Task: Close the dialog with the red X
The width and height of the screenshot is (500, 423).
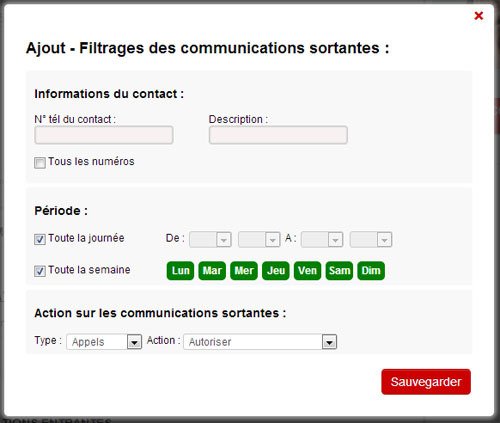Action: point(479,16)
